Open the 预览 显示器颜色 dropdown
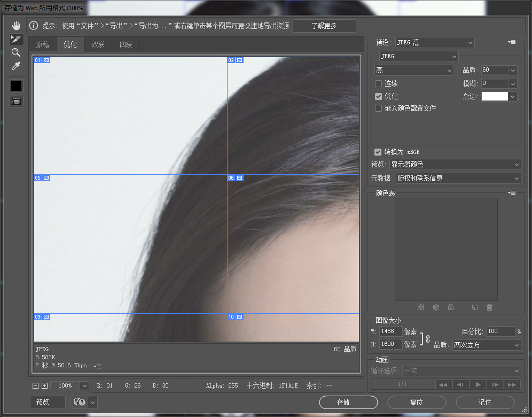 [x=455, y=164]
